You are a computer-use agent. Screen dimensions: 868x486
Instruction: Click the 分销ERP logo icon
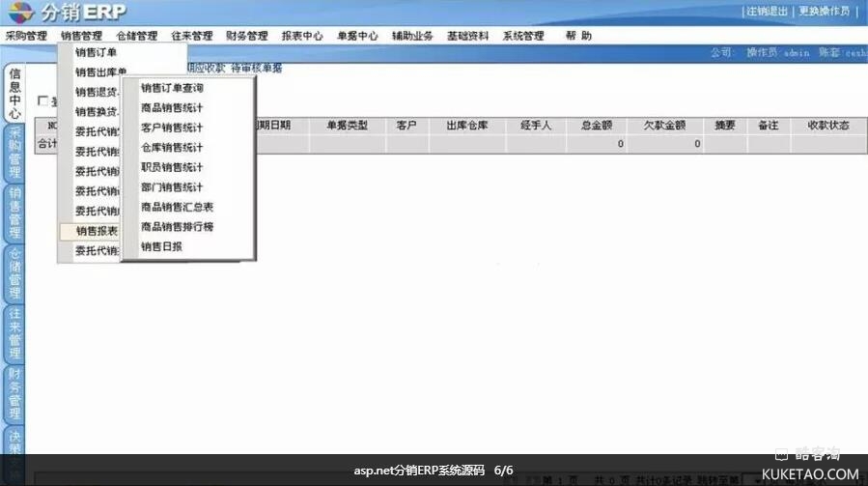click(x=21, y=13)
